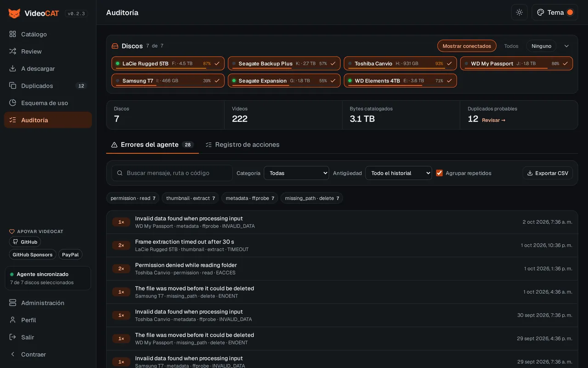Filter by the thumbnail · extract chip
Screen dimensions: 588x368
(190, 198)
